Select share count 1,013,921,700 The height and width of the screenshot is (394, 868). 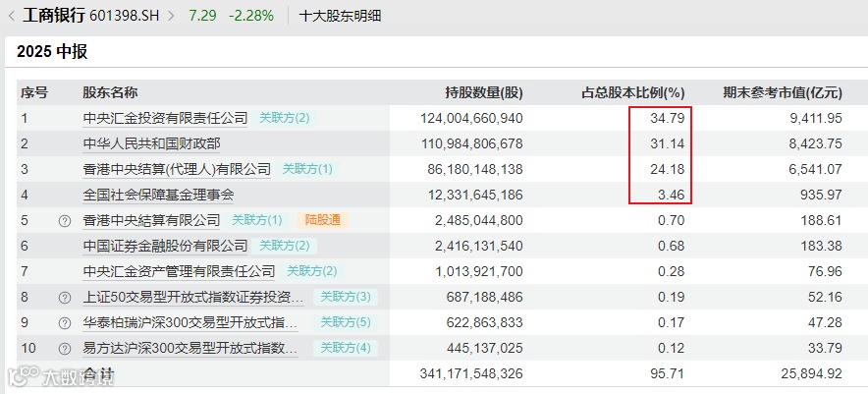coord(479,271)
